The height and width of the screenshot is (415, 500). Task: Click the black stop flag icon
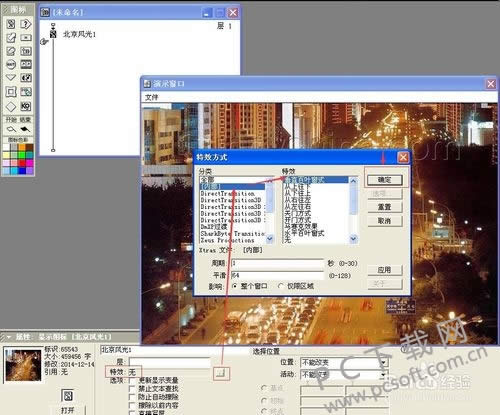click(25, 129)
